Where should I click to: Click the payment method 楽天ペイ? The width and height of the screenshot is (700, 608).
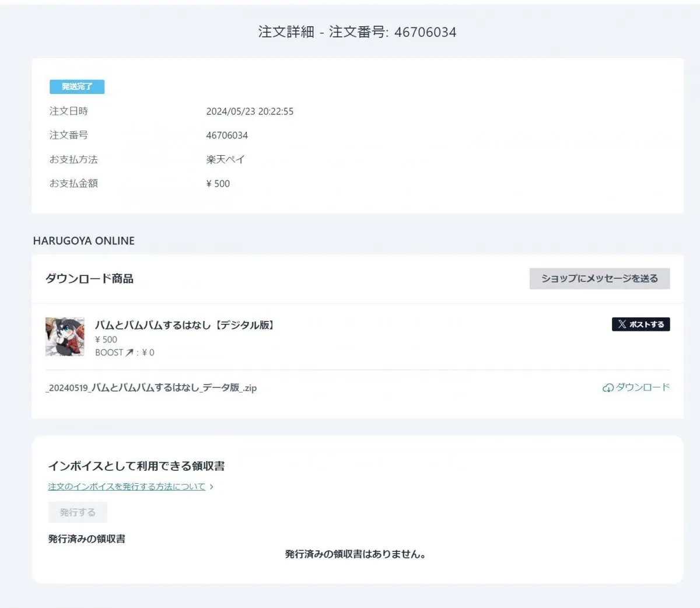pyautogui.click(x=225, y=159)
